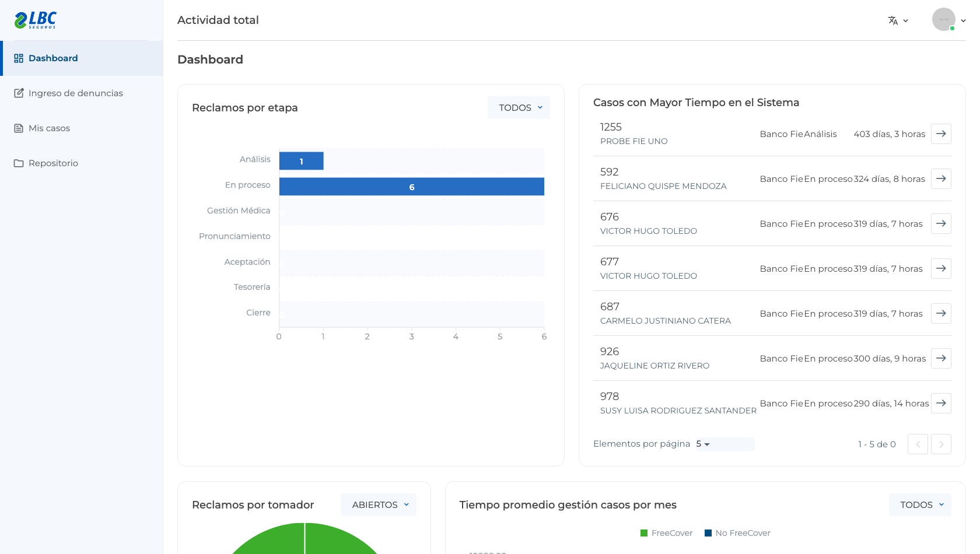Screen dimensions: 980x554
Task: Click the 403 días, 3 horas duration
Action: (x=890, y=134)
